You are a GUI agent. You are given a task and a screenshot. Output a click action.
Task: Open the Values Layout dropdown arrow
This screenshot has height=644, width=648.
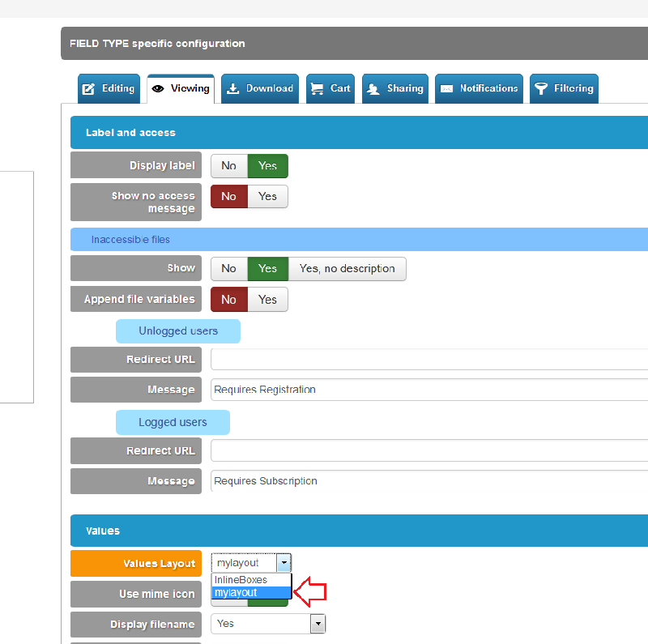click(283, 563)
